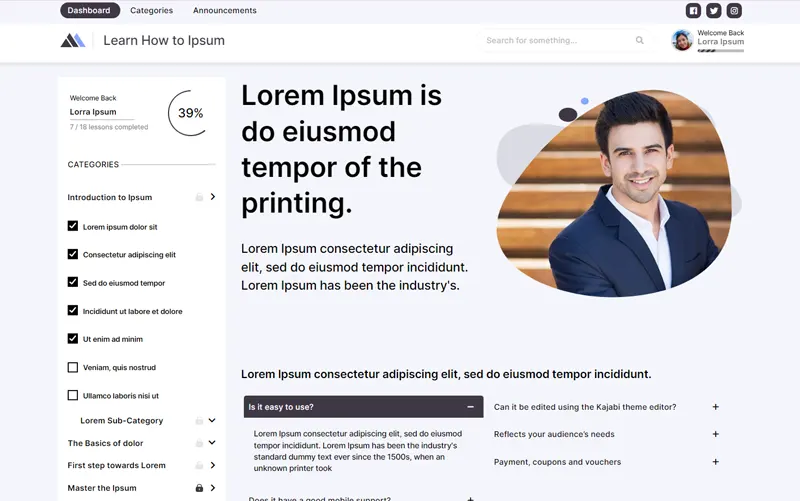Select the Dashboard tab

[x=89, y=10]
